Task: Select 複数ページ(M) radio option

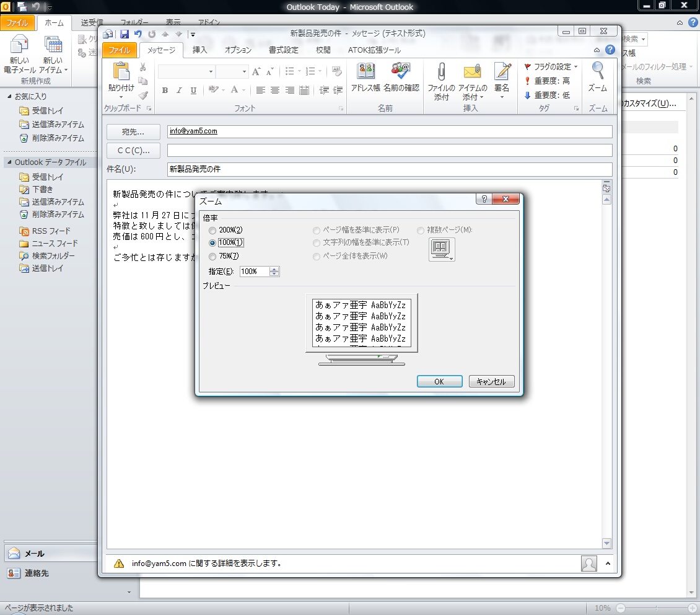Action: pos(421,231)
